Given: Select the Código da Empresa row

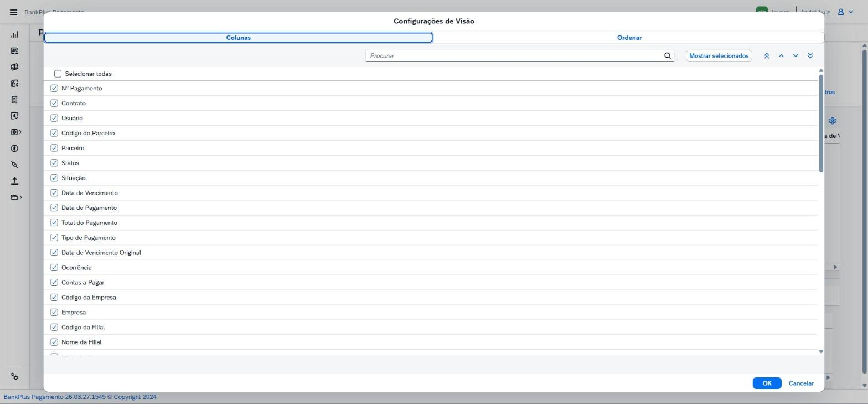Looking at the screenshot, I should pyautogui.click(x=431, y=298).
